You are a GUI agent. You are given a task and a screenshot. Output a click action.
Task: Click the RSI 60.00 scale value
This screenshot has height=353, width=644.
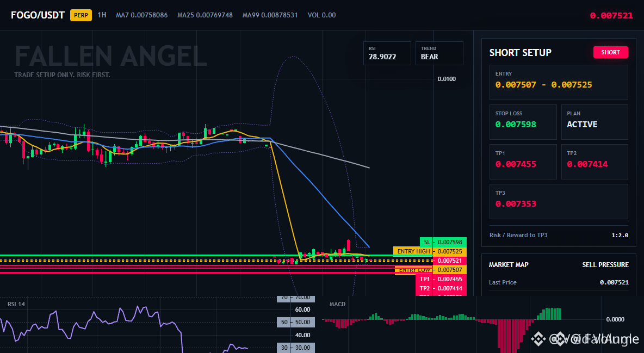coord(303,309)
